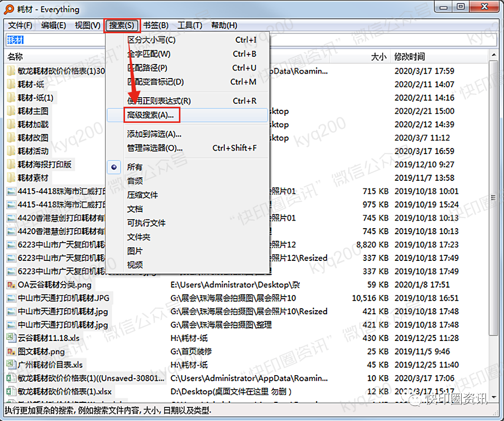Image resolution: width=504 pixels, height=421 pixels.
Task: Click path G:\首页装修
Action: (191, 352)
